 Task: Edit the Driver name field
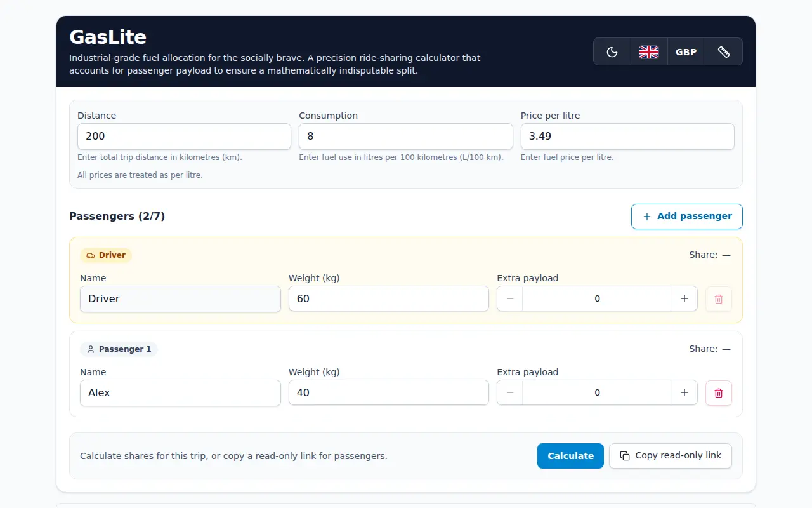coord(180,299)
